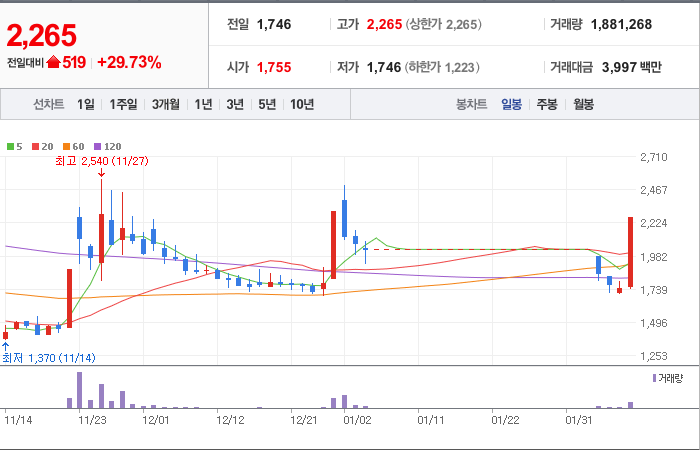Viewport: 700px width, 450px height.
Task: Click the 2,224 price axis label
Action: point(654,223)
